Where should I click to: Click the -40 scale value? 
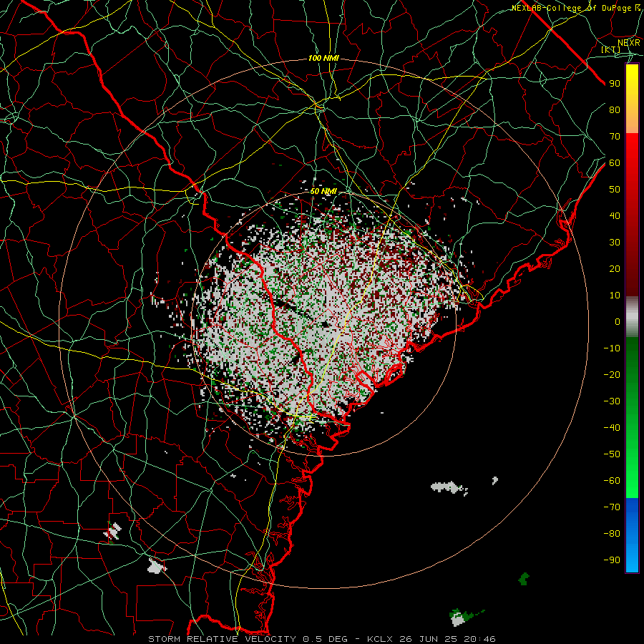point(612,428)
